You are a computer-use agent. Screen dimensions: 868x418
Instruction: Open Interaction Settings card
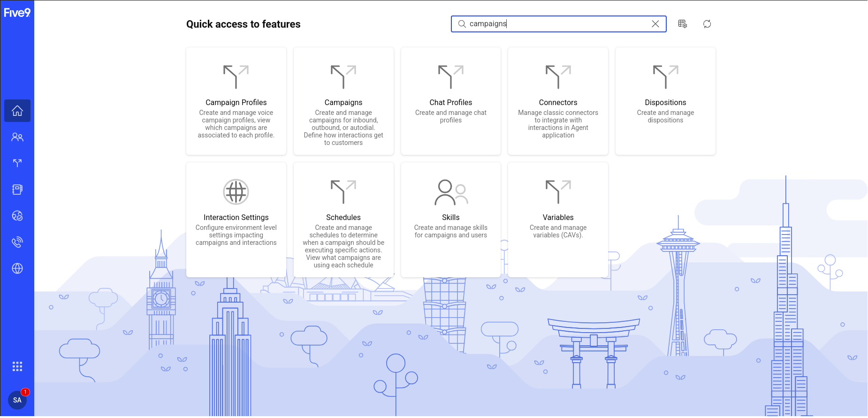[236, 220]
